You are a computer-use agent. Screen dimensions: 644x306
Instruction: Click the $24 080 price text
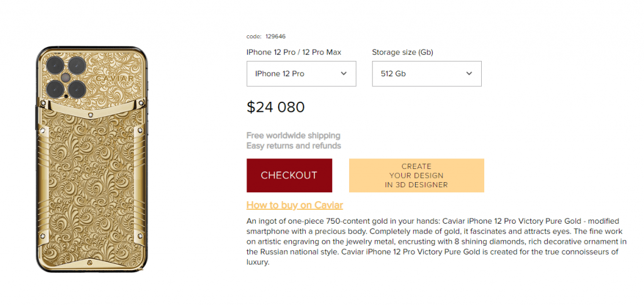[275, 107]
